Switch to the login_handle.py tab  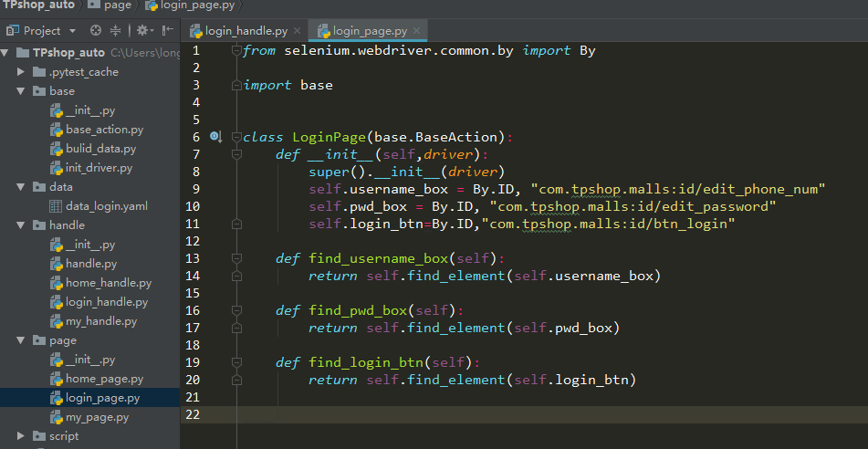tap(245, 31)
